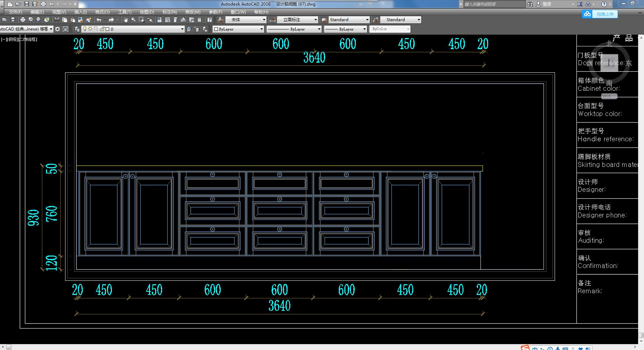Click the Publish icon
The height and width of the screenshot is (350, 644).
[x=38, y=20]
